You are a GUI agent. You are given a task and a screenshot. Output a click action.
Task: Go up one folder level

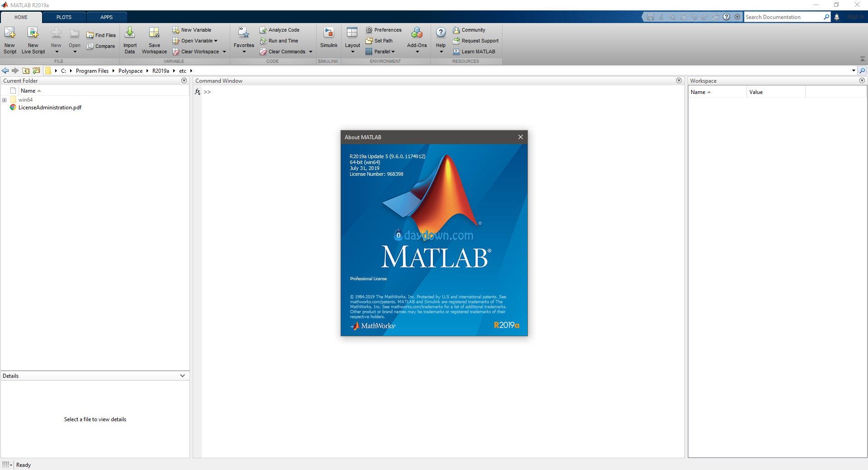tap(26, 70)
